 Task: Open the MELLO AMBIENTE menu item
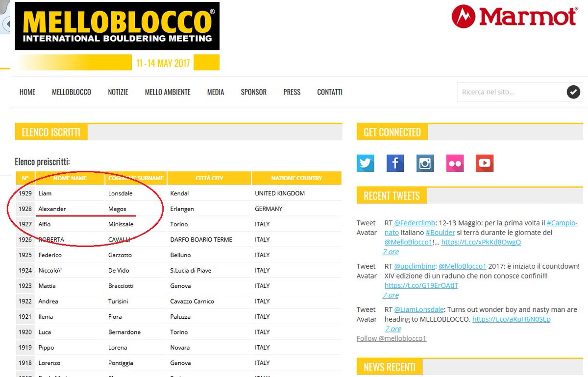[x=168, y=92]
